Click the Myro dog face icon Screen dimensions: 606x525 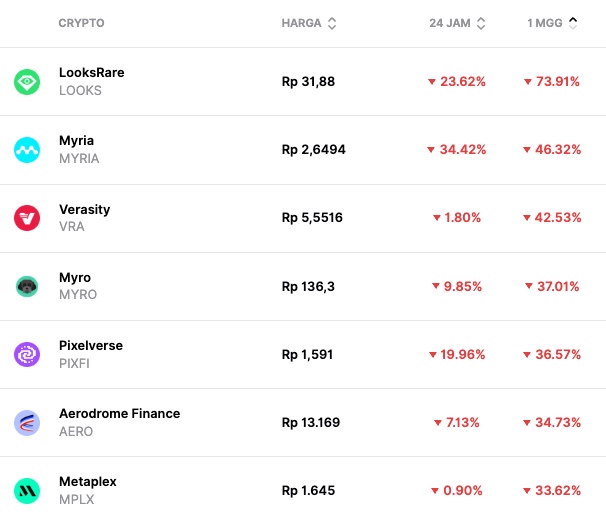(27, 286)
